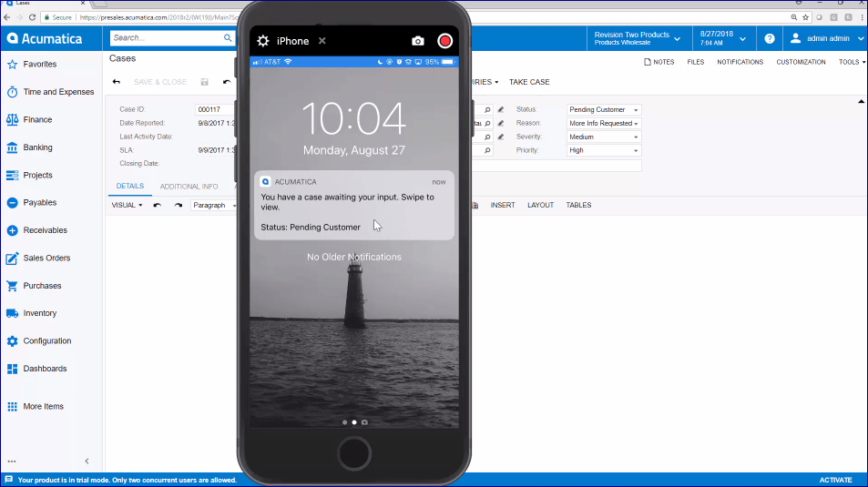Open the NOTES panel
This screenshot has height=487, width=868.
[659, 62]
